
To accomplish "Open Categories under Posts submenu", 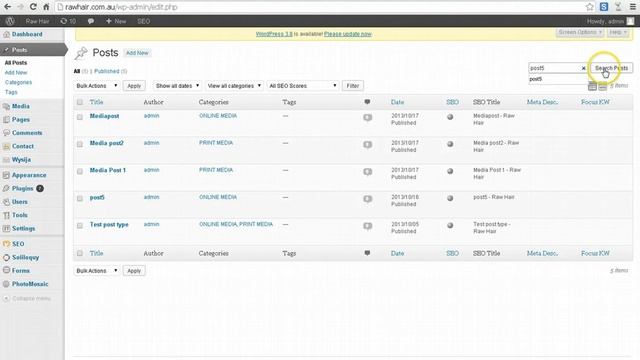I will [x=18, y=82].
